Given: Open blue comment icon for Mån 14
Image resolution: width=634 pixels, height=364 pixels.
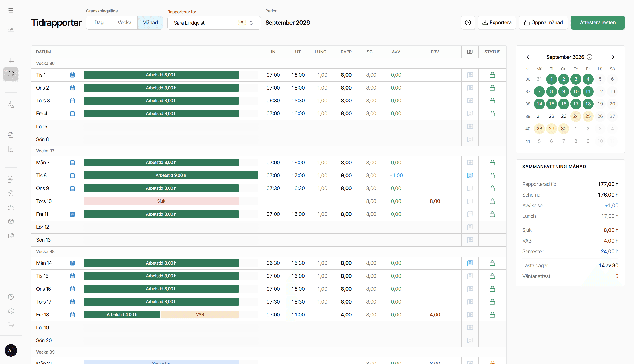Looking at the screenshot, I should click(x=470, y=263).
